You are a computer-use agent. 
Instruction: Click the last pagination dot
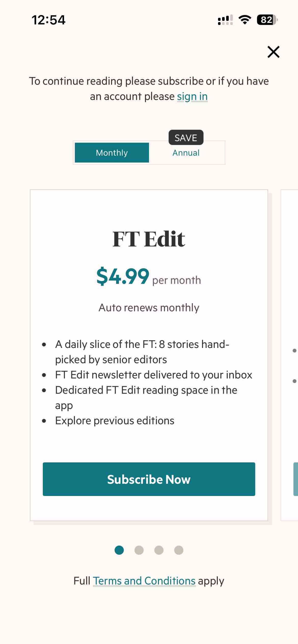click(x=179, y=550)
